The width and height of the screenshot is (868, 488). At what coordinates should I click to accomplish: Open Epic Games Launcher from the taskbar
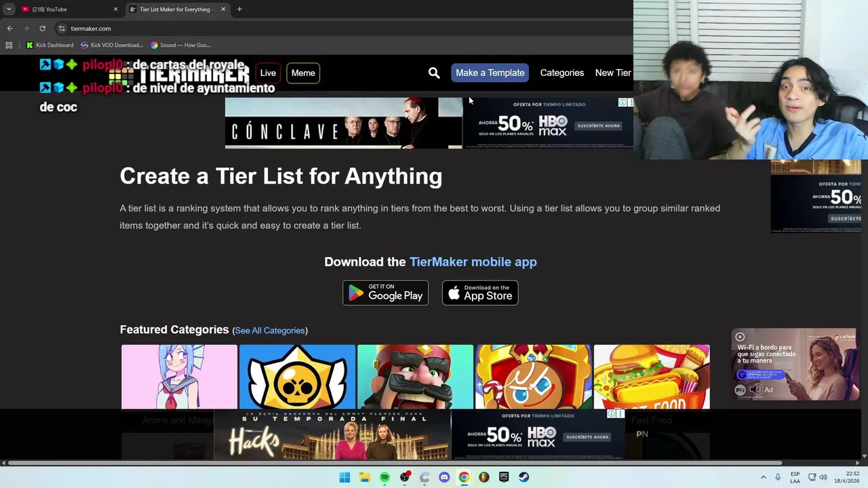tap(504, 477)
